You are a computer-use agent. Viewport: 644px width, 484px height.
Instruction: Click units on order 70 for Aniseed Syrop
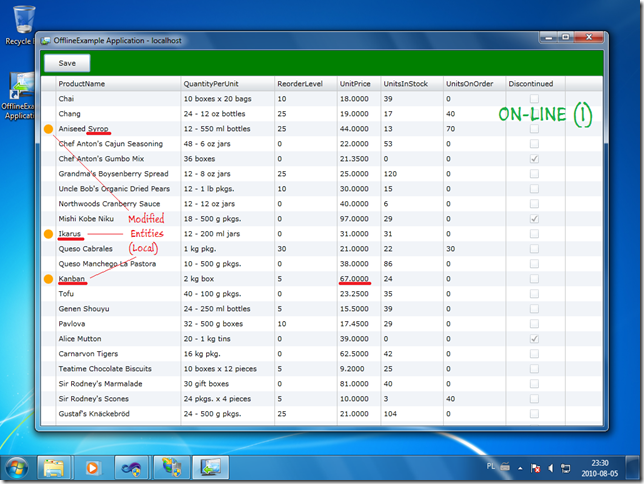tap(474, 129)
